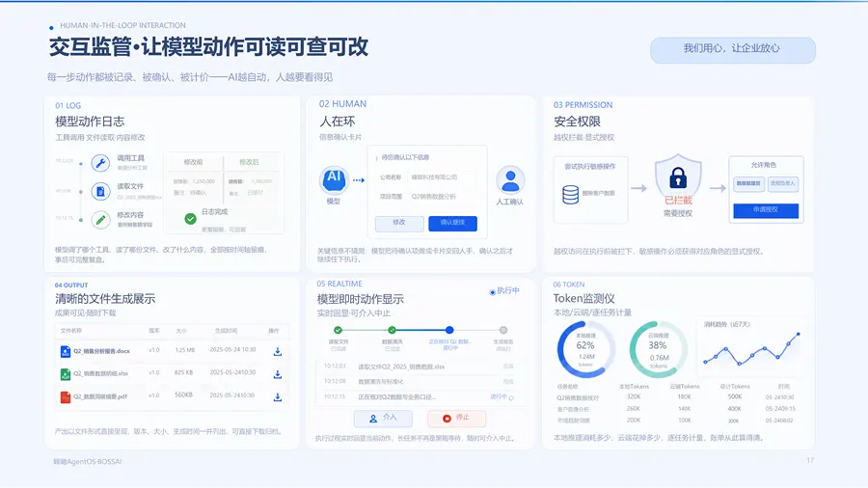Click the wrench icon for 调用工具

100,163
